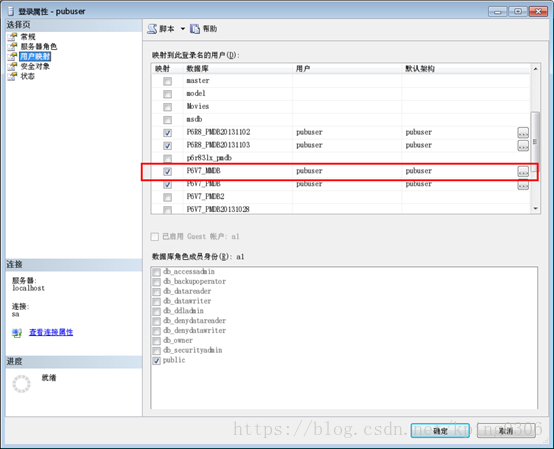Click the icon beside 状态
Screen dimensions: 554x449
(12, 76)
